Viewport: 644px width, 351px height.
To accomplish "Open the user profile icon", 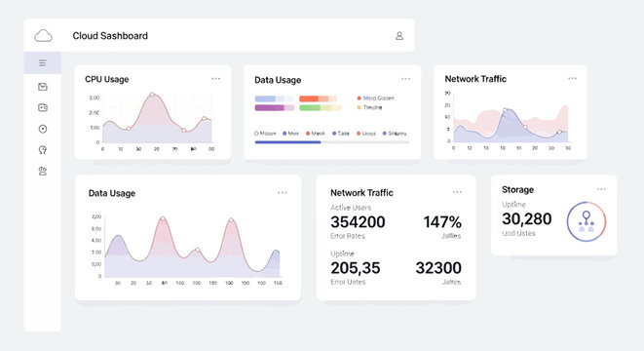I will coord(399,36).
